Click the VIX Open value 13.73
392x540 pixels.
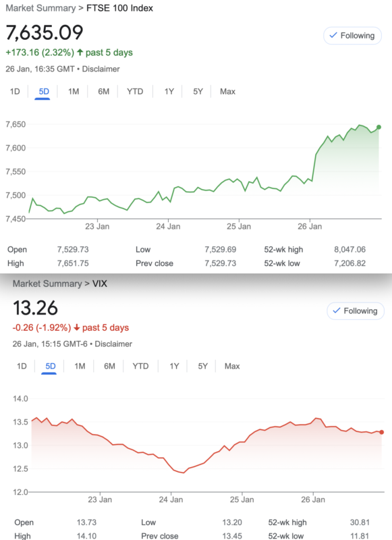86,522
